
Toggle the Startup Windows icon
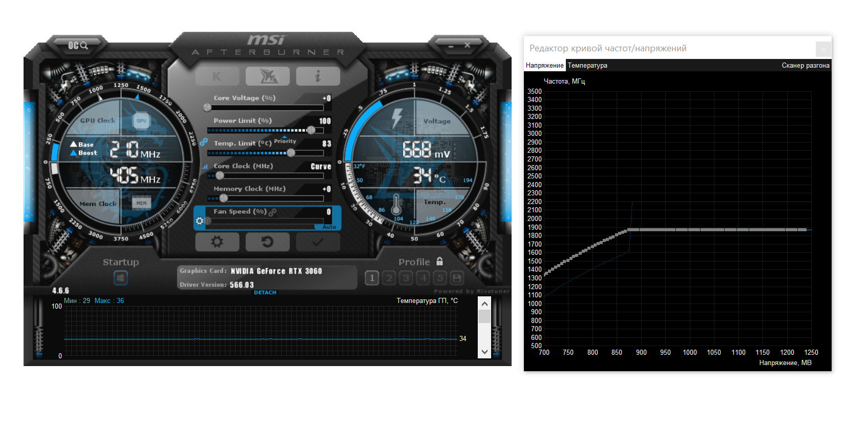point(120,278)
